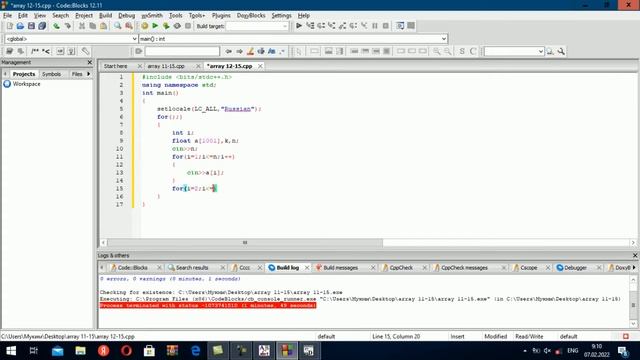
Task: Start debugging with the Debug/Continue icon
Action: (299, 26)
